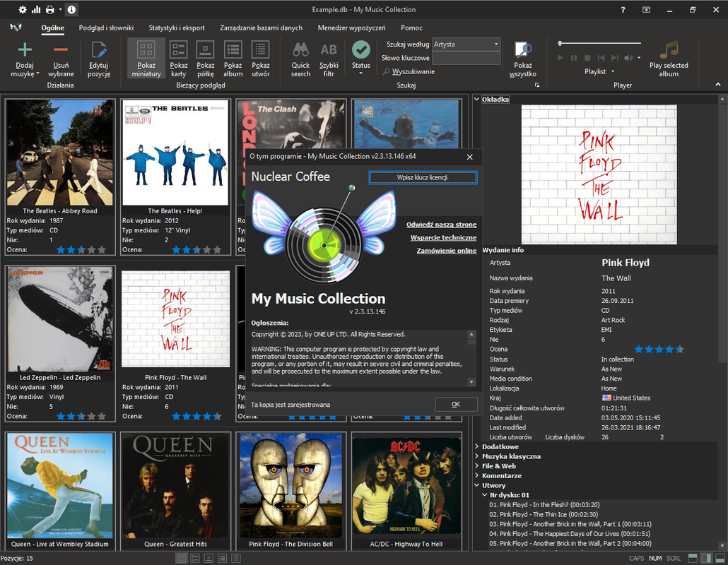Screen dimensions: 728x565
Task: Open Szukaj według Artysta combo box
Action: pos(466,44)
